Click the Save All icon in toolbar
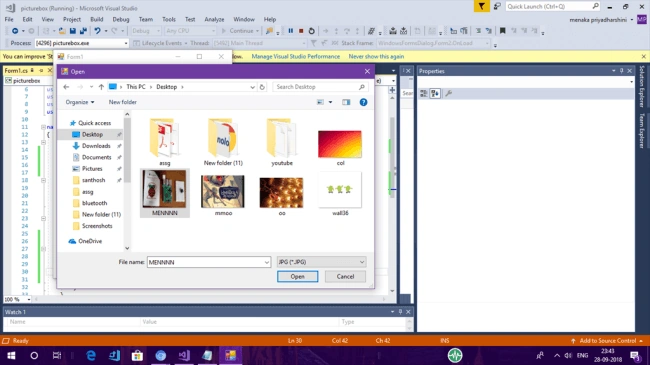 click(83, 31)
